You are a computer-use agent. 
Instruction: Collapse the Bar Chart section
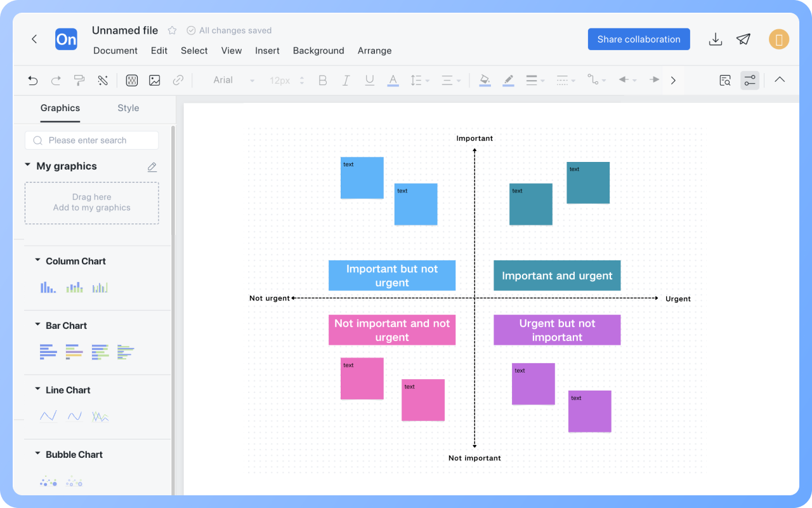point(38,325)
